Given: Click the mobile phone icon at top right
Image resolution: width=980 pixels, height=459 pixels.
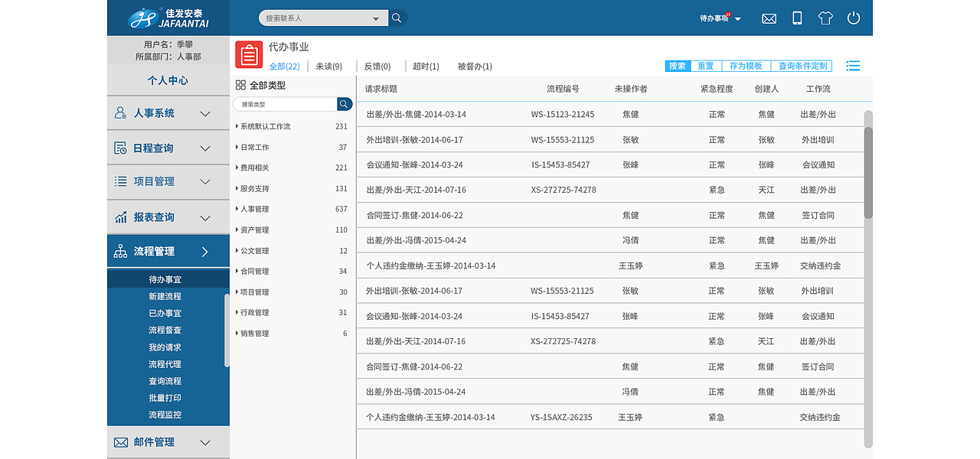Looking at the screenshot, I should pos(797,18).
